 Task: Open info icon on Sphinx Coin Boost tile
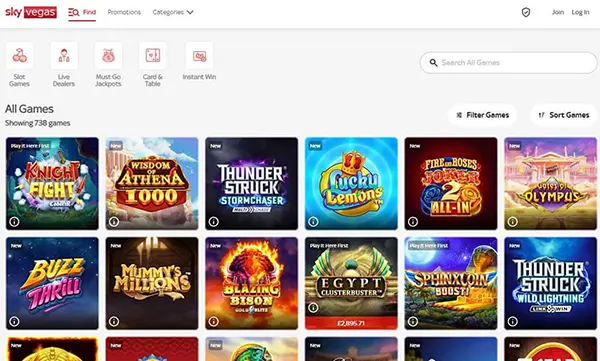(x=412, y=321)
